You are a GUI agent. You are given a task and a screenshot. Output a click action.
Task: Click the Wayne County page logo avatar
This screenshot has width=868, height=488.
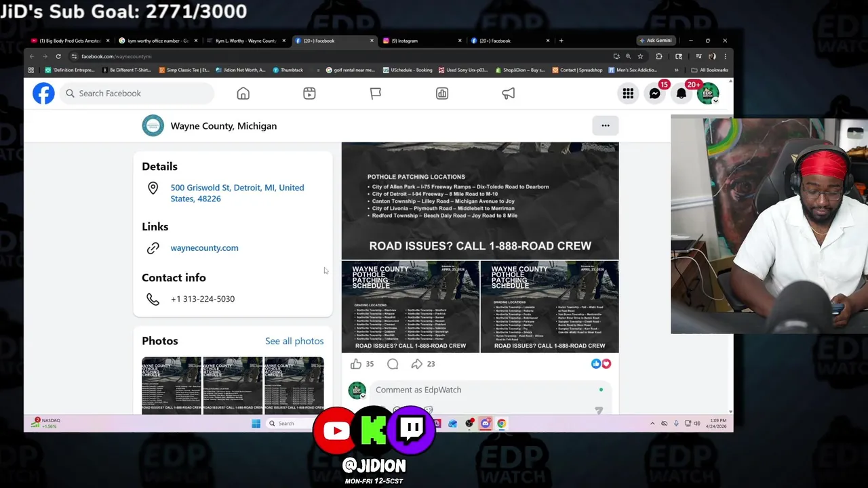click(x=153, y=125)
